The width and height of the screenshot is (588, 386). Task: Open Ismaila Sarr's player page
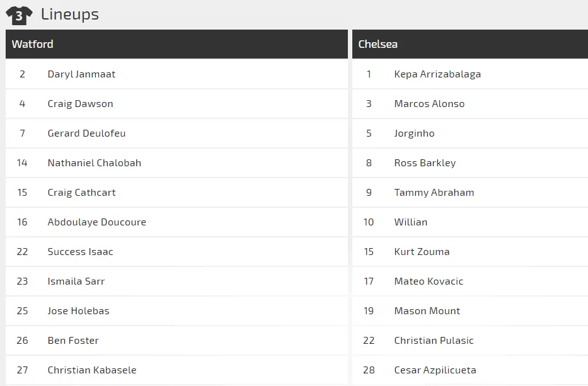[76, 281]
